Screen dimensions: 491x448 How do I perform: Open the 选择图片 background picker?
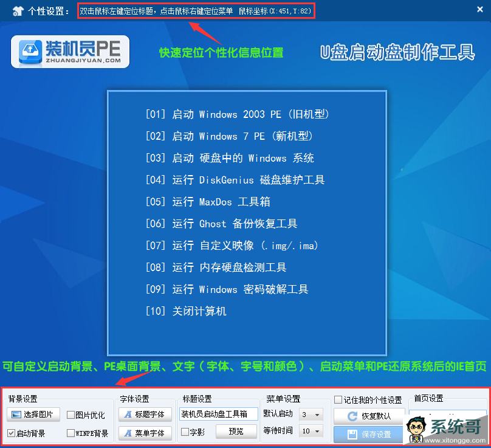pos(33,415)
